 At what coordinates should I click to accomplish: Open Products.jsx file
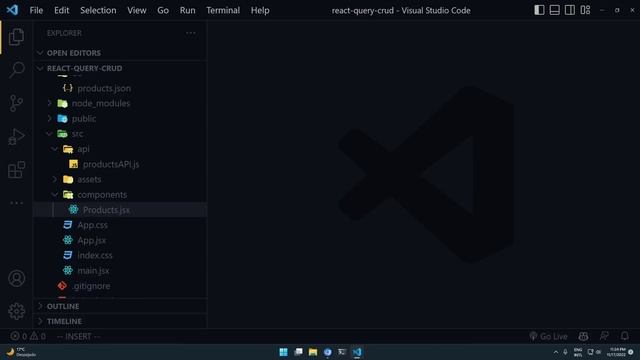click(120, 210)
